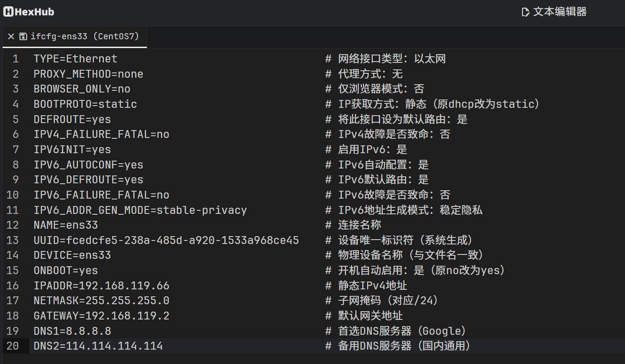Click the save disk icon on tab
625x364 pixels.
tap(24, 37)
